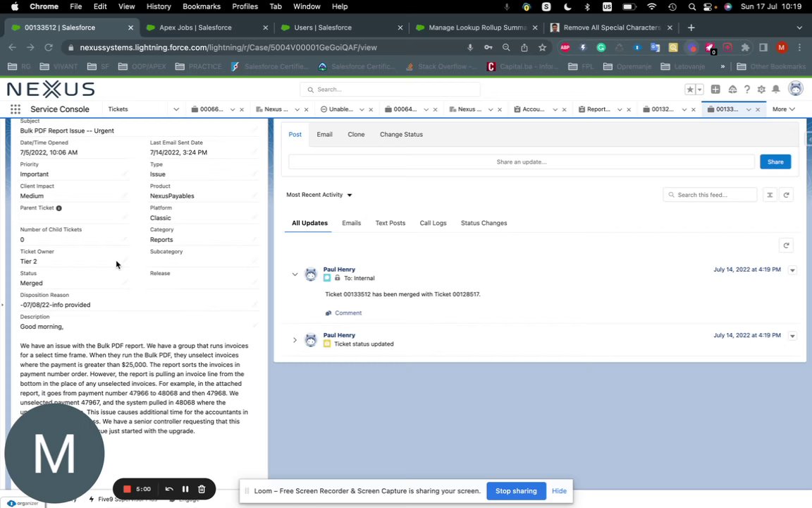812x508 pixels.
Task: Open Salesforce help question mark icon
Action: click(746, 89)
